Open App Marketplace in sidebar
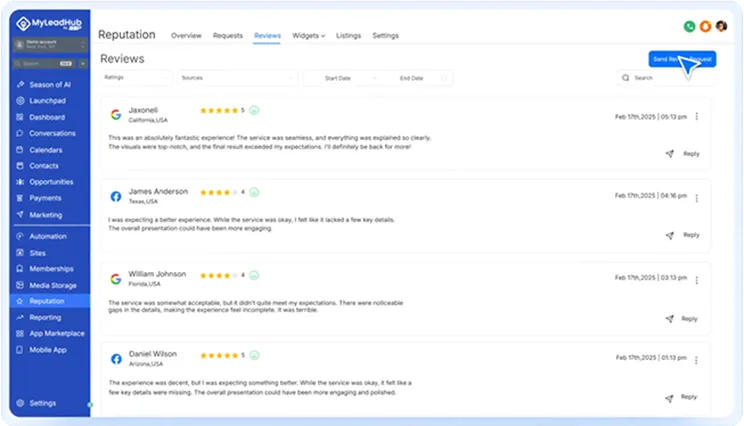This screenshot has width=744, height=426. point(49,333)
